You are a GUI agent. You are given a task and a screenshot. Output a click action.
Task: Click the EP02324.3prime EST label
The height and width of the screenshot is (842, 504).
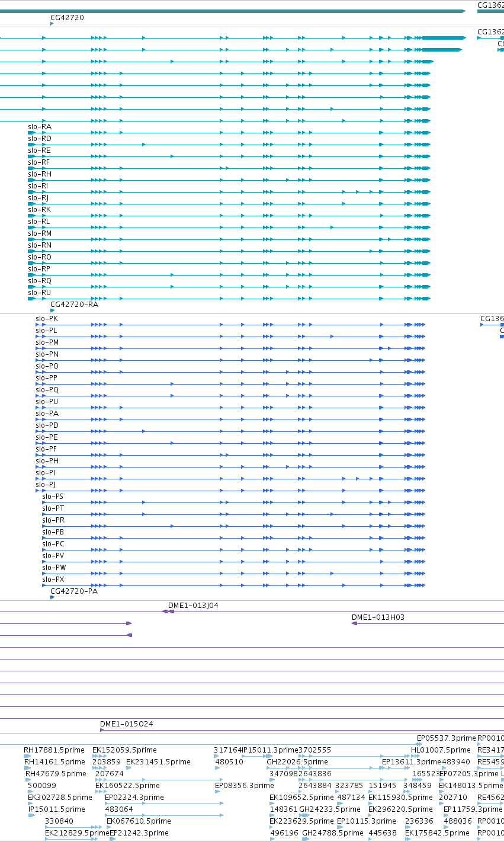coord(134,798)
